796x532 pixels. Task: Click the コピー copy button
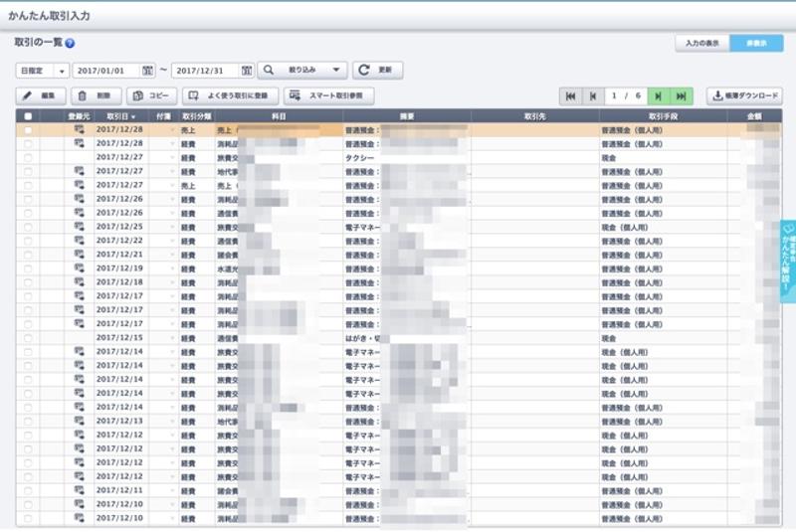click(151, 96)
